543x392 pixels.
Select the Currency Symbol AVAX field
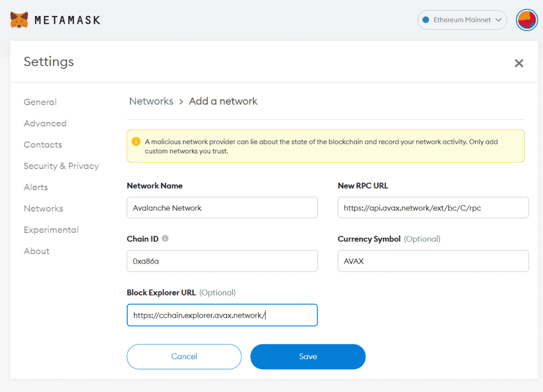(x=433, y=261)
